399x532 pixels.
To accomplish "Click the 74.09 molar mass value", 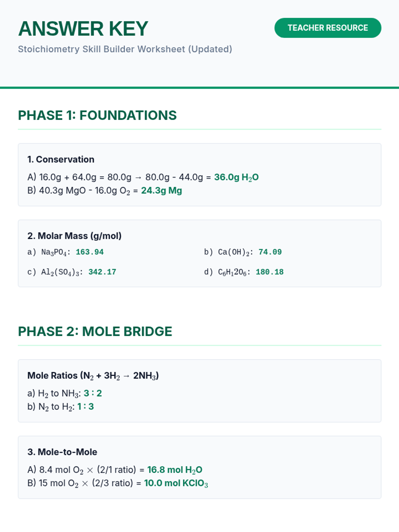I will [x=270, y=252].
